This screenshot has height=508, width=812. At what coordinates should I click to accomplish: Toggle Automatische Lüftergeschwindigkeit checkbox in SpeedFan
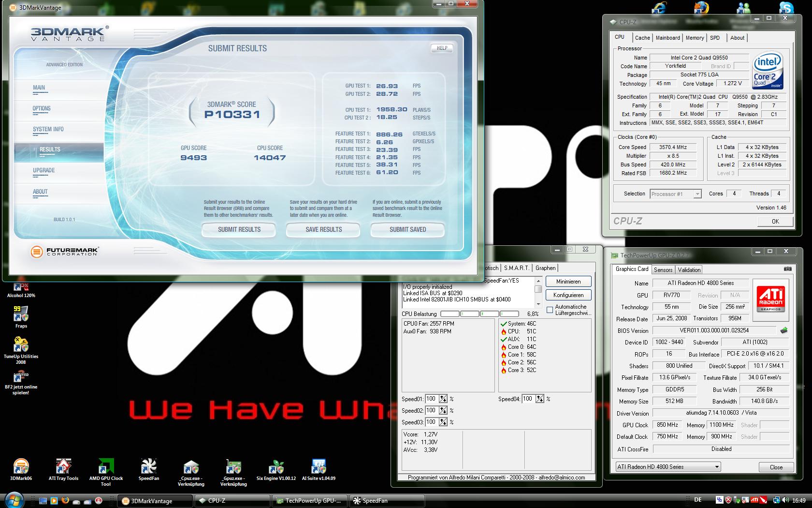550,310
